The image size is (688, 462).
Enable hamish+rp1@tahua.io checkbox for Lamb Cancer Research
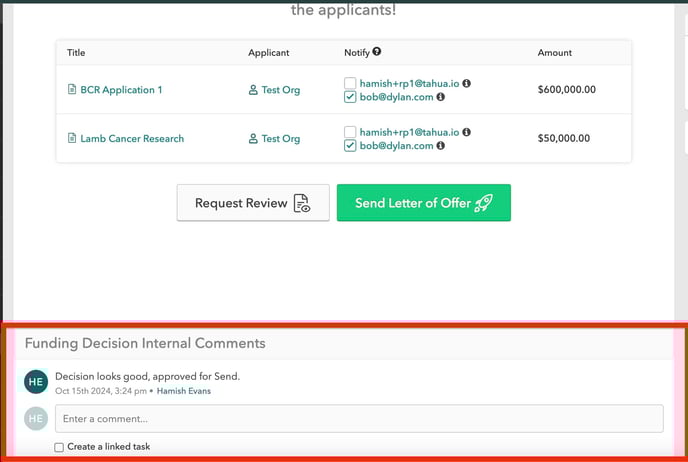(x=350, y=132)
